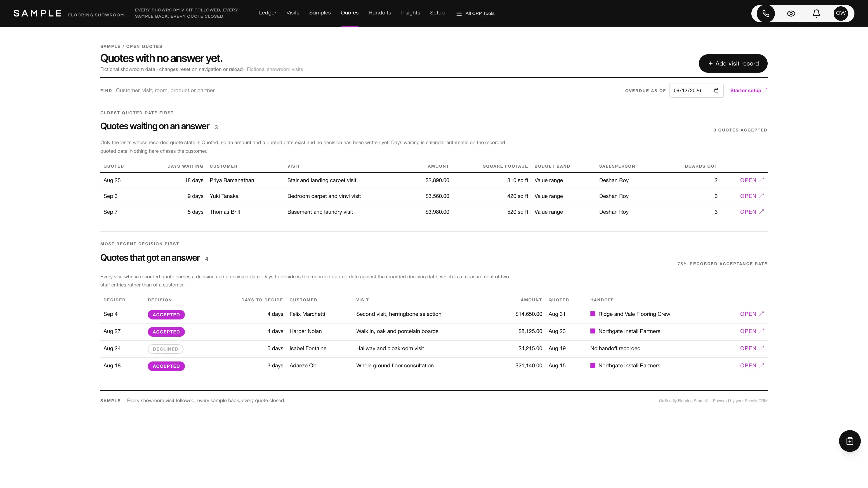This screenshot has height=488, width=868.
Task: Toggle the eye visibility icon in header
Action: click(791, 14)
